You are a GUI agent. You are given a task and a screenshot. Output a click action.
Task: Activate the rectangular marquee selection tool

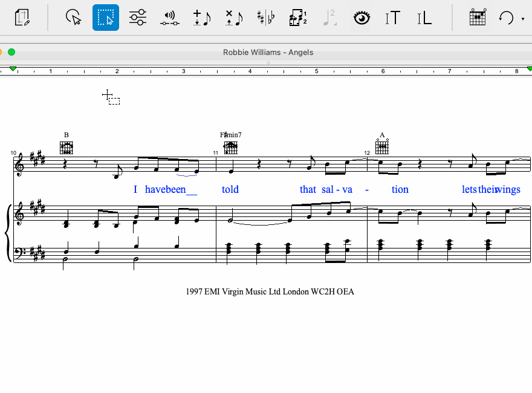tap(106, 18)
